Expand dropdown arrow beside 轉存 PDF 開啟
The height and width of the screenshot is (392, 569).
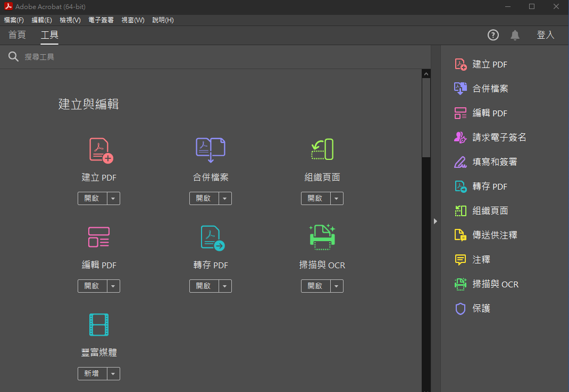click(225, 286)
